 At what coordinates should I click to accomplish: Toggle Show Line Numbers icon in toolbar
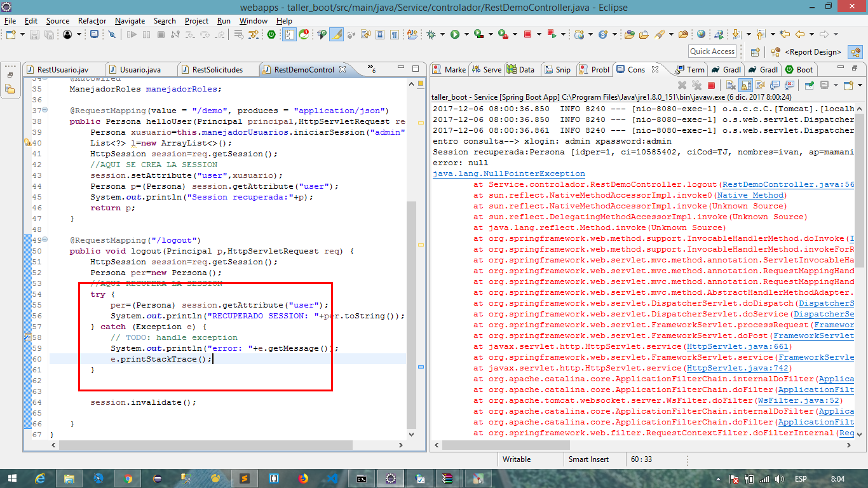point(289,34)
